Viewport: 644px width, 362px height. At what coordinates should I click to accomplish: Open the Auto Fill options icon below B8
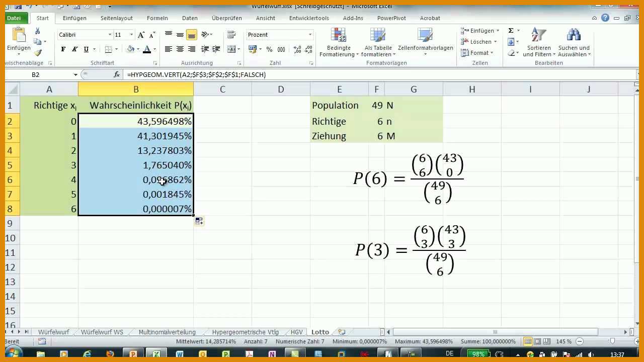tap(199, 221)
